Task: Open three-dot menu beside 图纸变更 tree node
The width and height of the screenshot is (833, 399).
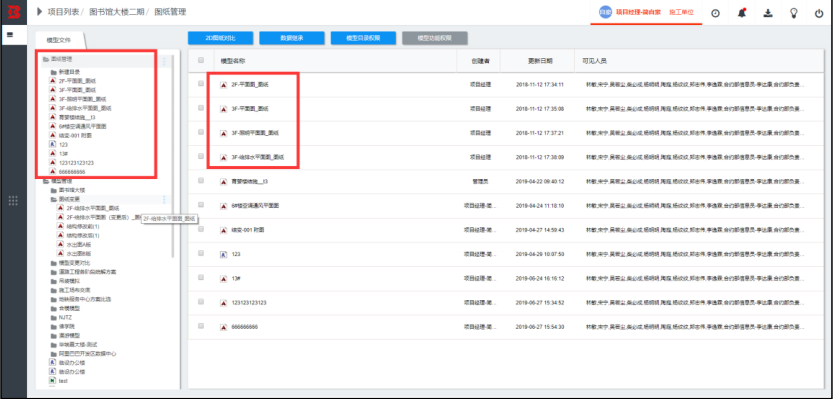Action: [x=164, y=199]
